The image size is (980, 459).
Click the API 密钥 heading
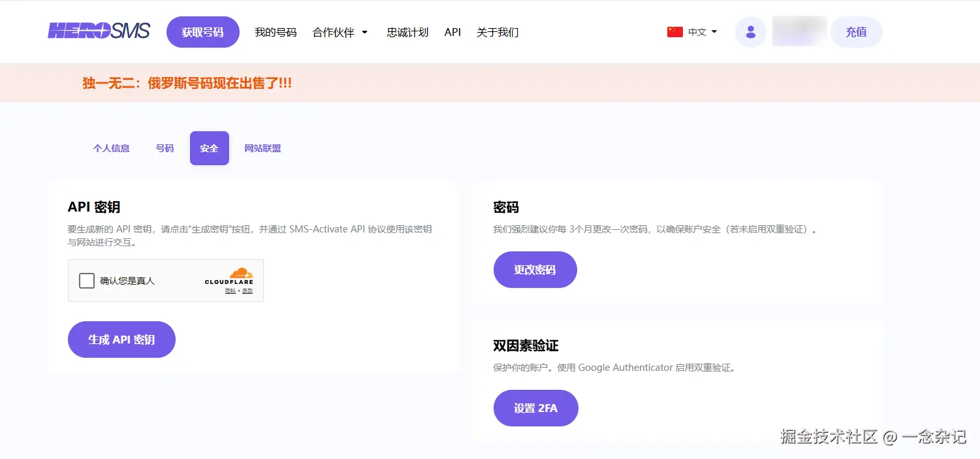(94, 207)
